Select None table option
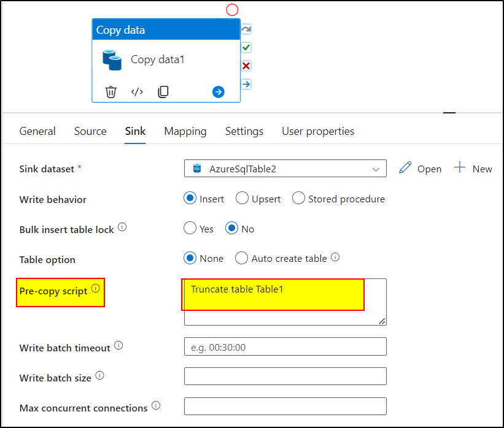This screenshot has width=504, height=428. coord(190,258)
